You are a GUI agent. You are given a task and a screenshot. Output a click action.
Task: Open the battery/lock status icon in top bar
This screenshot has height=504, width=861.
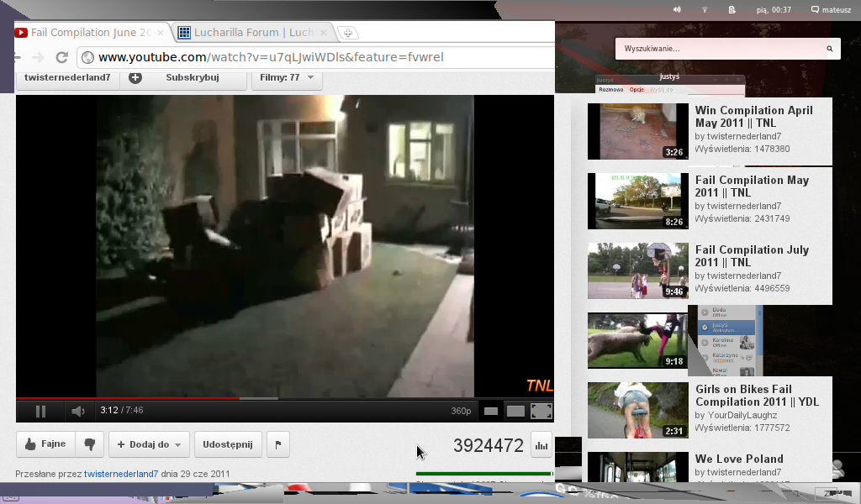point(732,9)
